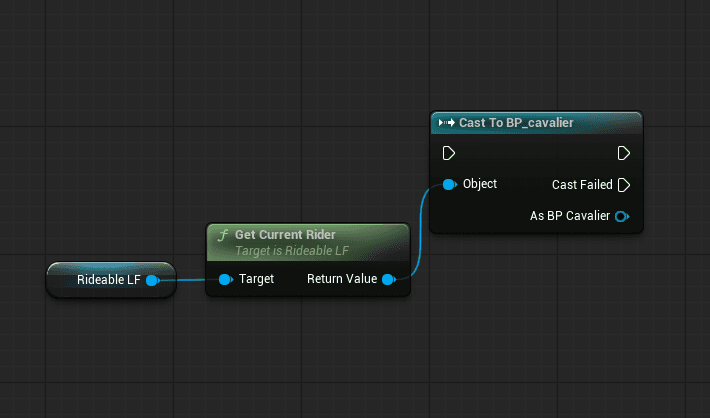Click the Cast node input execution pin
This screenshot has width=710, height=418.
(x=448, y=153)
